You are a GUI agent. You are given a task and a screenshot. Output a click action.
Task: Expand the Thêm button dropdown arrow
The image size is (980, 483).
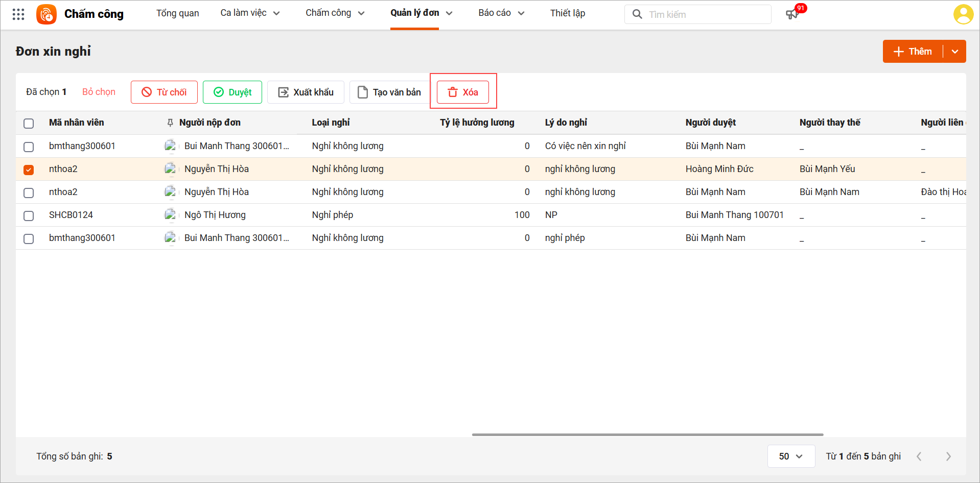click(954, 52)
